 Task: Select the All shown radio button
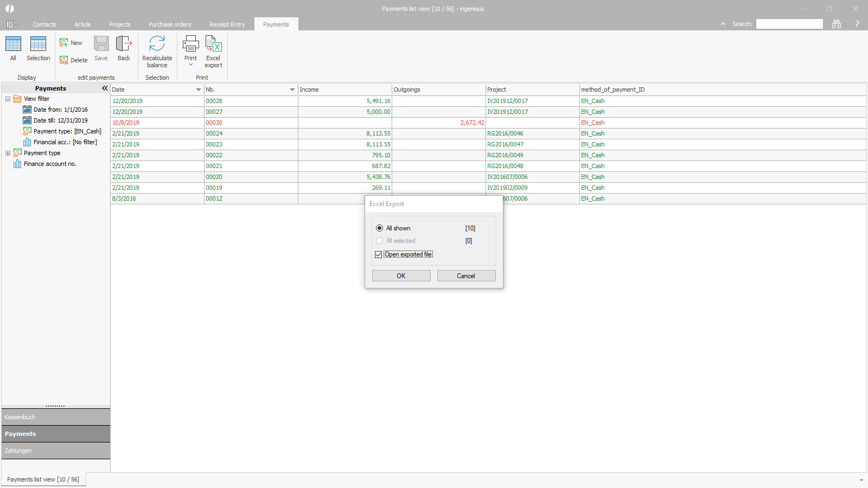(x=380, y=228)
